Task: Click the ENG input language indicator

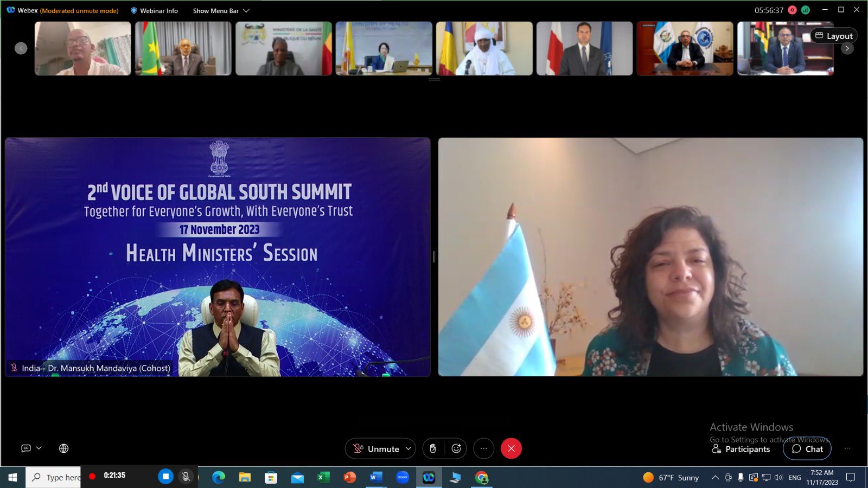Action: [795, 477]
